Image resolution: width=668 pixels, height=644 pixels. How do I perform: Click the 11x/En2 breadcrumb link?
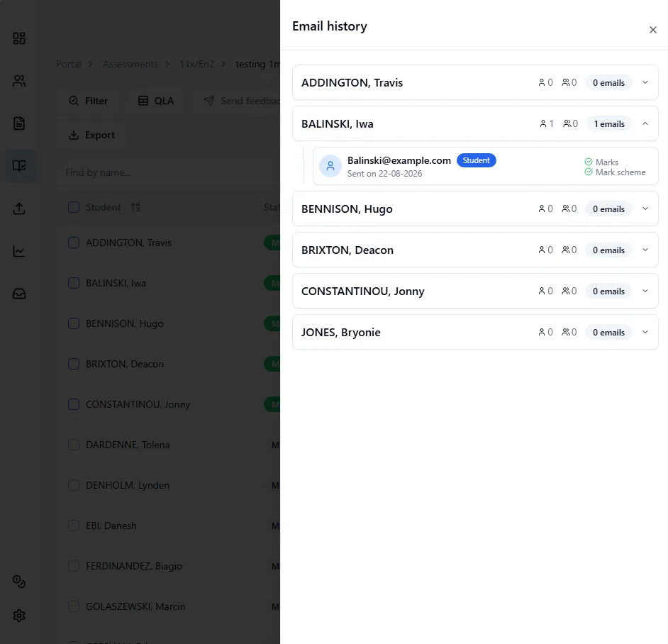tap(197, 64)
